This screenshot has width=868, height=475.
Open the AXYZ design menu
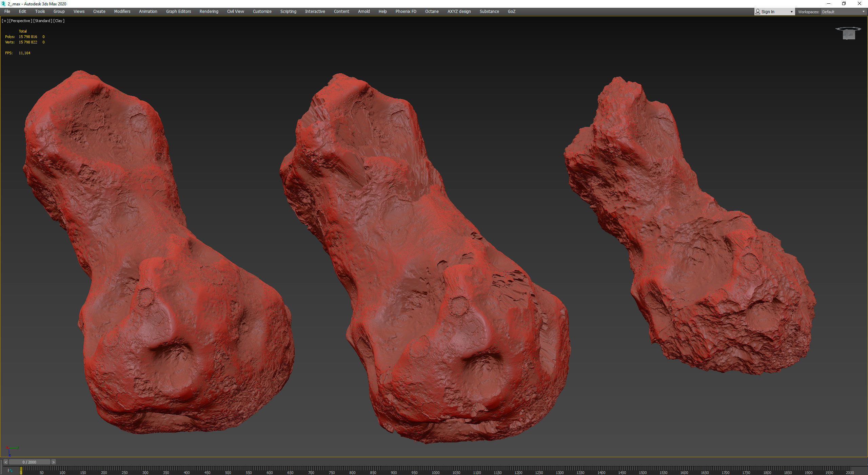(459, 12)
